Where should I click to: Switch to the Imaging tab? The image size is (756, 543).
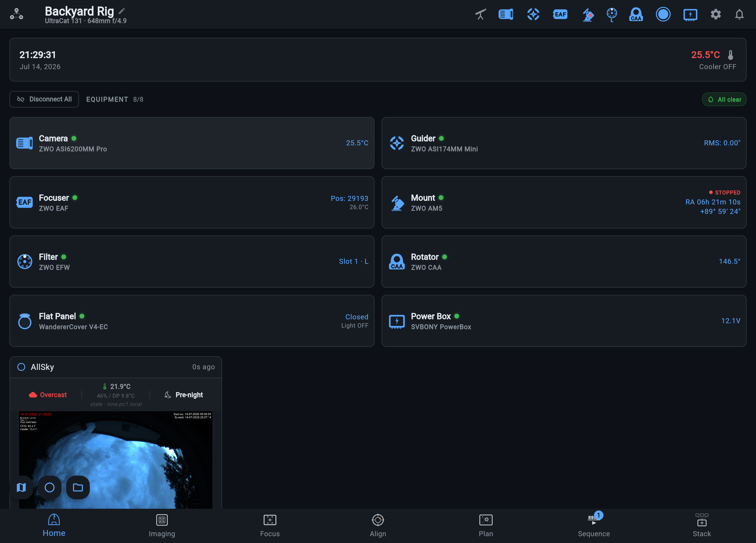pos(162,525)
